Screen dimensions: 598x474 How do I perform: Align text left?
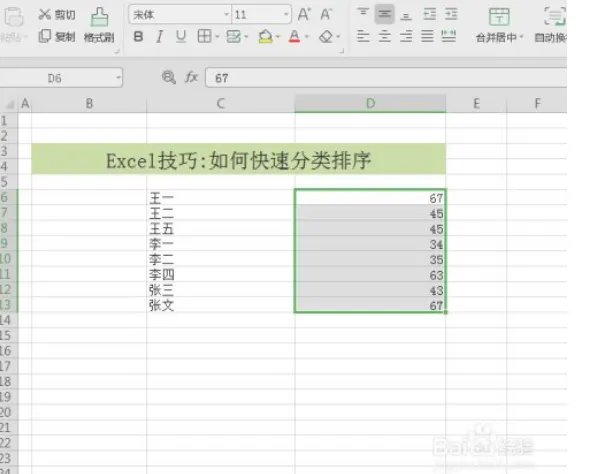[x=363, y=37]
